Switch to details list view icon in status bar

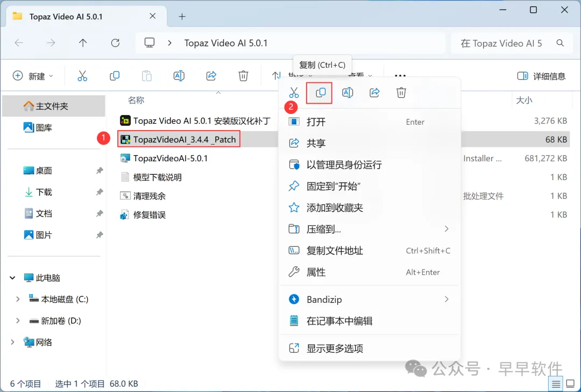pos(556,384)
